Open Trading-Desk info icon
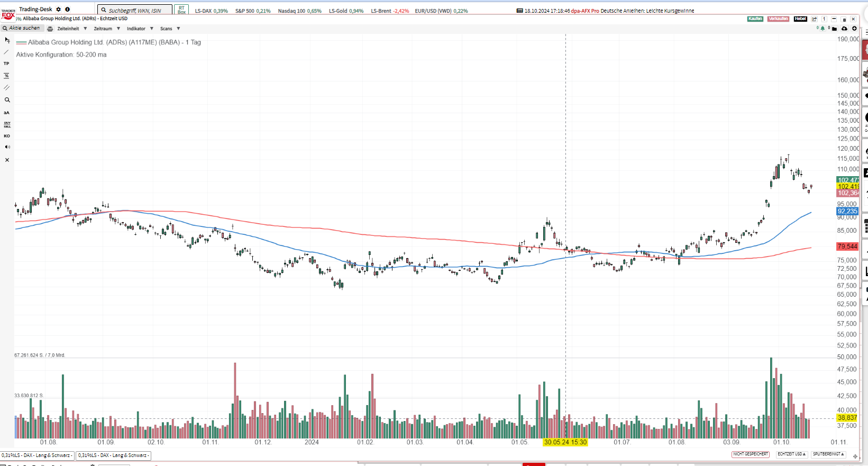Image resolution: width=868 pixels, height=466 pixels. point(67,10)
